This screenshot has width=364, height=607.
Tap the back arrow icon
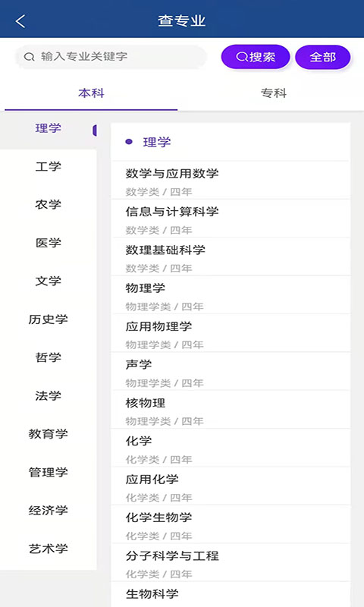[20, 21]
